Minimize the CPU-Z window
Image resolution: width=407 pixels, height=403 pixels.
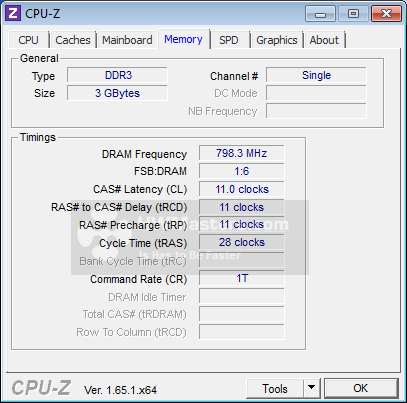(320, 14)
